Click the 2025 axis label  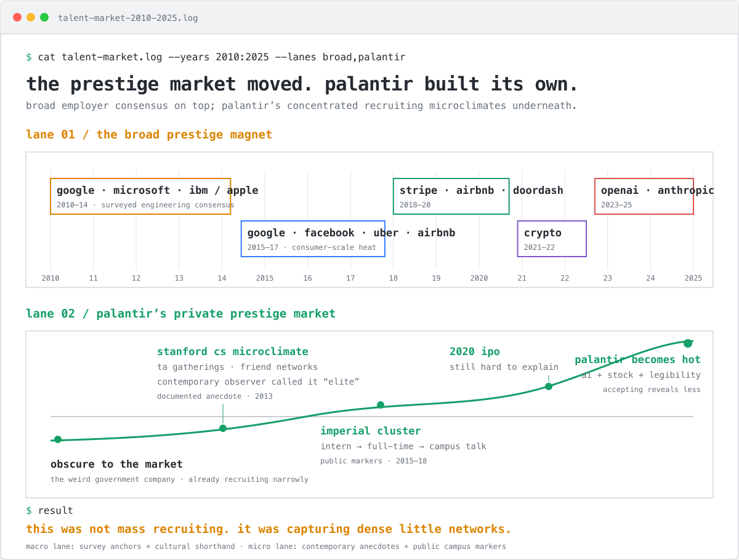pyautogui.click(x=693, y=278)
